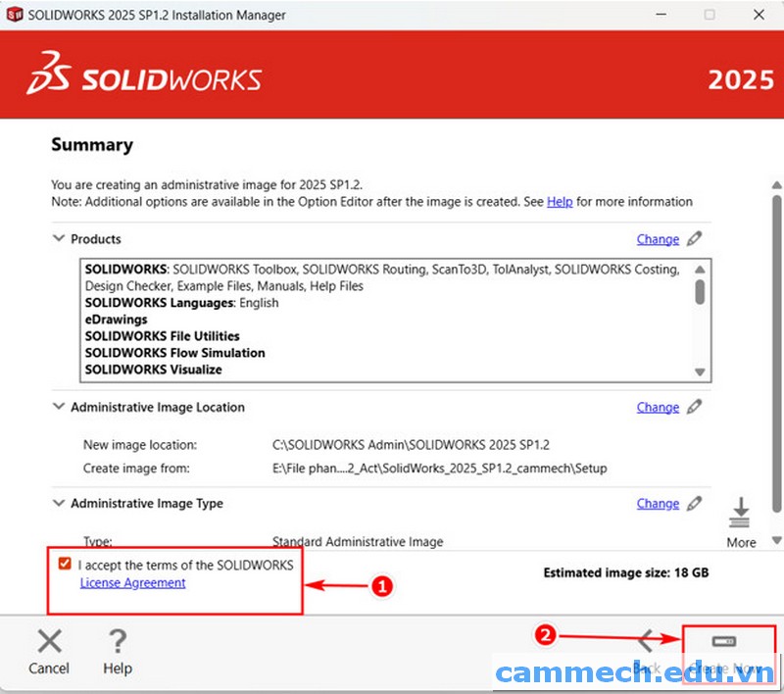Open Help via the question mark icon

[118, 642]
